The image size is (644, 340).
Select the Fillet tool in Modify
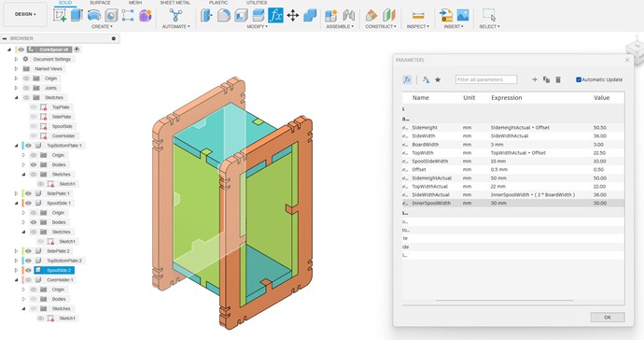[223, 16]
